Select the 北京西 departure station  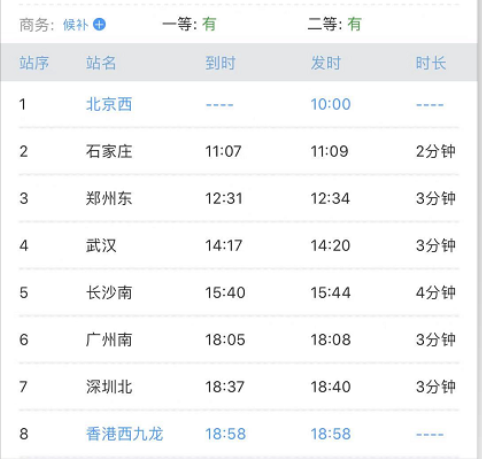pos(109,104)
